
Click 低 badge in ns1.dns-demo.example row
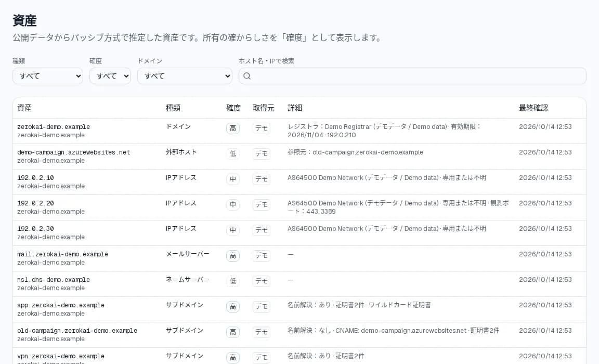[232, 281]
